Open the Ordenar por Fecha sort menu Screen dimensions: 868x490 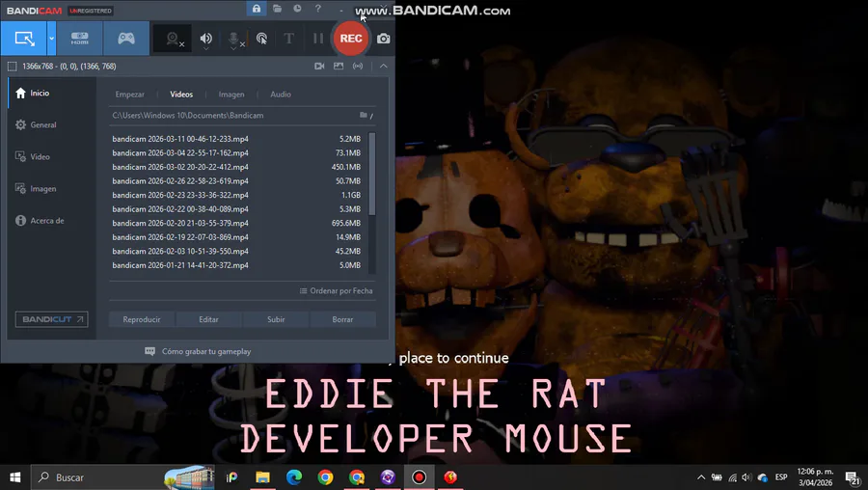[x=336, y=290]
